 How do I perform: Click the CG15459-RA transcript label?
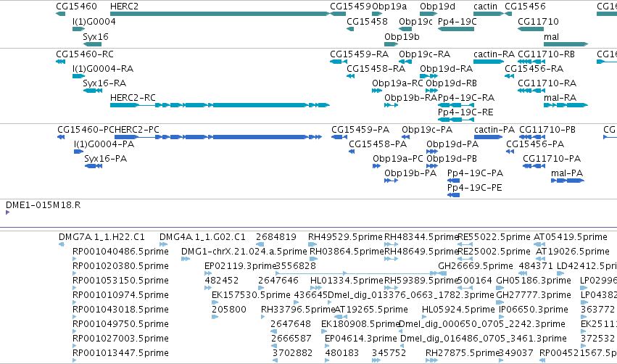click(359, 54)
